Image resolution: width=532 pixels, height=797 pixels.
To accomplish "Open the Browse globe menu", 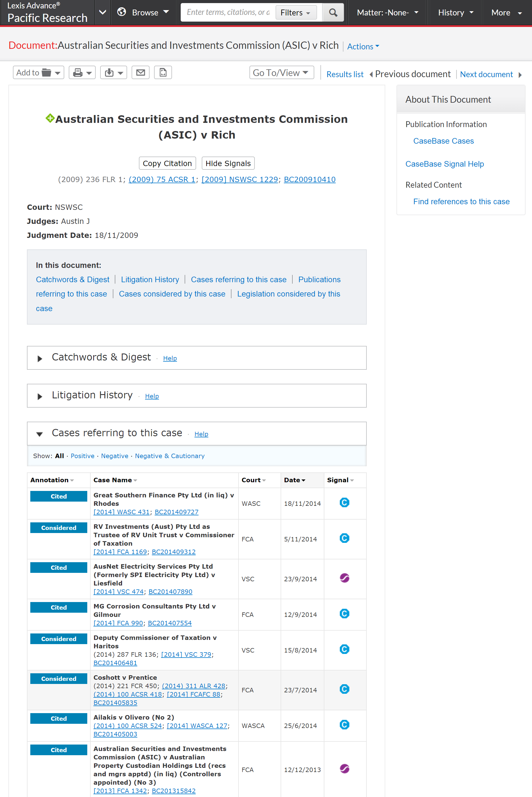I will point(143,13).
